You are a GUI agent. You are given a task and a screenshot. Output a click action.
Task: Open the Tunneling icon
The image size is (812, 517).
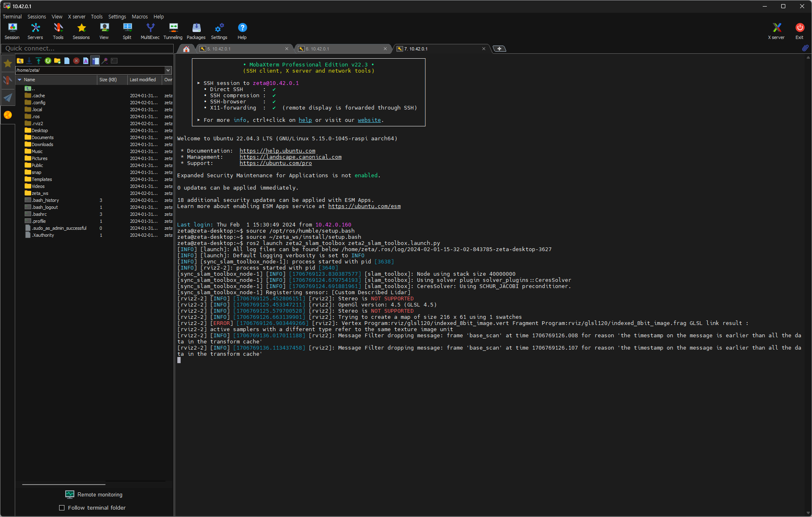point(173,31)
